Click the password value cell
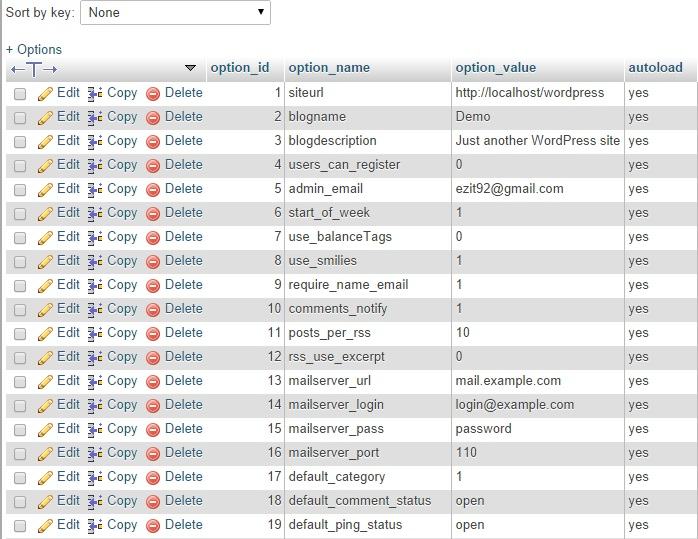The width and height of the screenshot is (698, 539). tap(538, 430)
